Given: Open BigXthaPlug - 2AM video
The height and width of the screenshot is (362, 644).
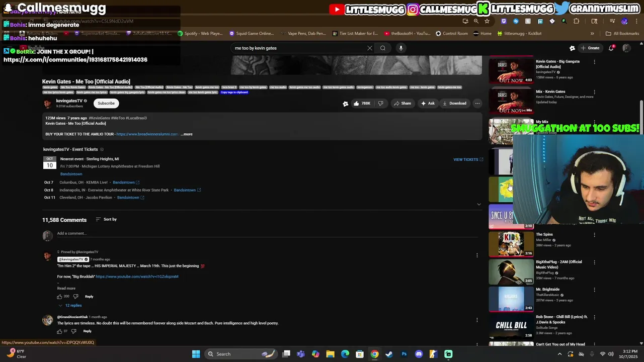Looking at the screenshot, I should (511, 271).
